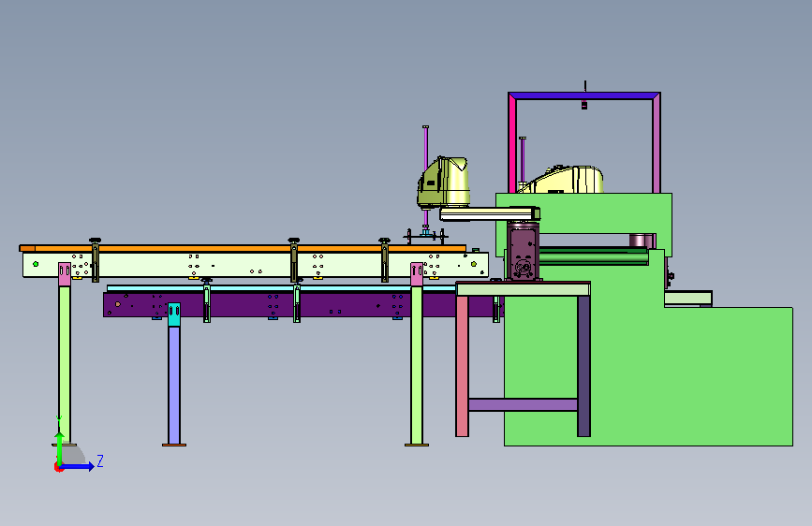The height and width of the screenshot is (526, 812).
Task: Select the yellow-green robot head left of frame
Action: (444, 183)
